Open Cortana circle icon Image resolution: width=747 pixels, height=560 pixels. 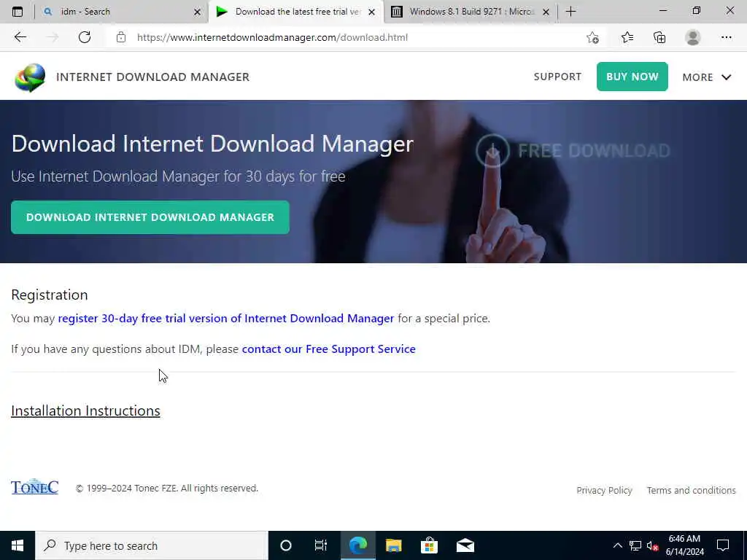[286, 545]
